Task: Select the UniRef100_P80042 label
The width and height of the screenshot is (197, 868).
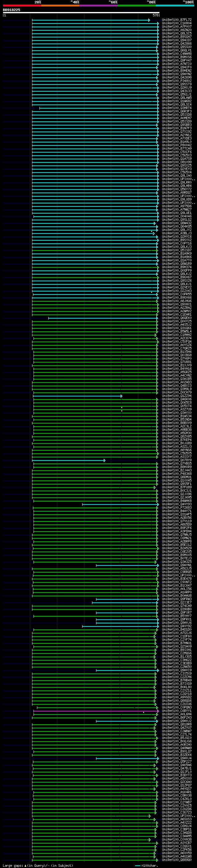Action: click(177, 145)
